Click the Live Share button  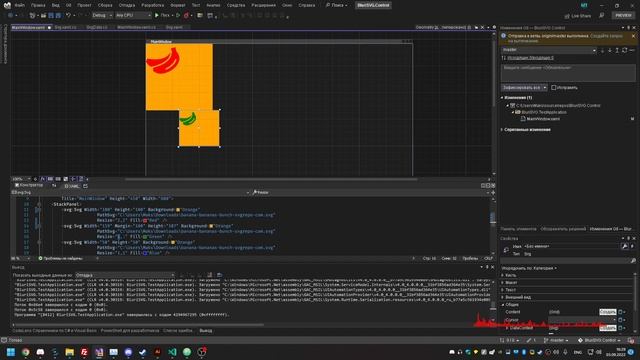pos(578,16)
